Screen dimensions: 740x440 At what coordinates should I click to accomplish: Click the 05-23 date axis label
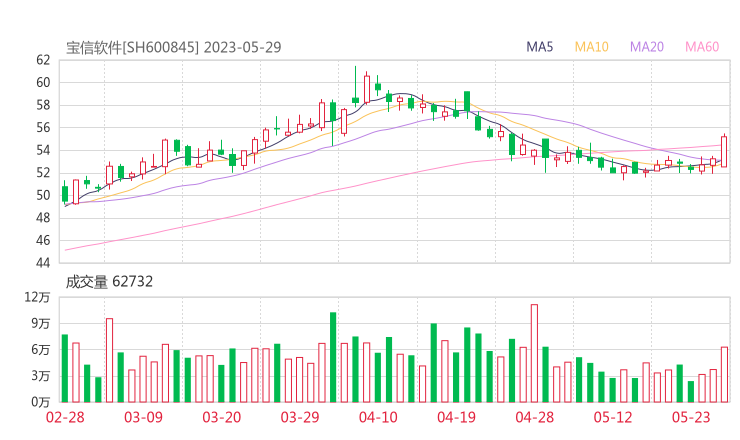[x=691, y=417]
